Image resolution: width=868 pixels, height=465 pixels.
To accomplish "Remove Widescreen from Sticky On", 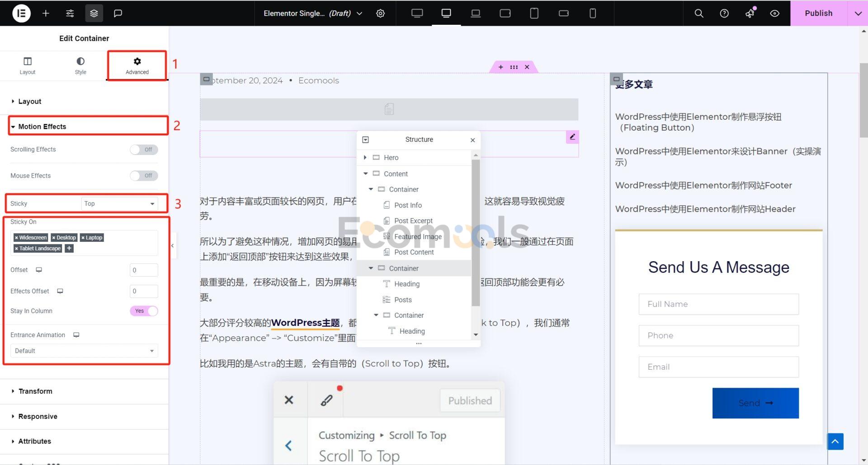I will (16, 238).
